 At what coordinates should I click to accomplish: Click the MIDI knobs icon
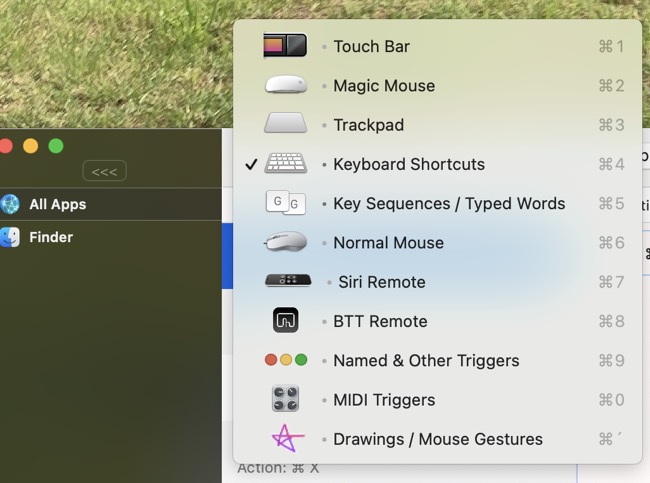coord(286,398)
